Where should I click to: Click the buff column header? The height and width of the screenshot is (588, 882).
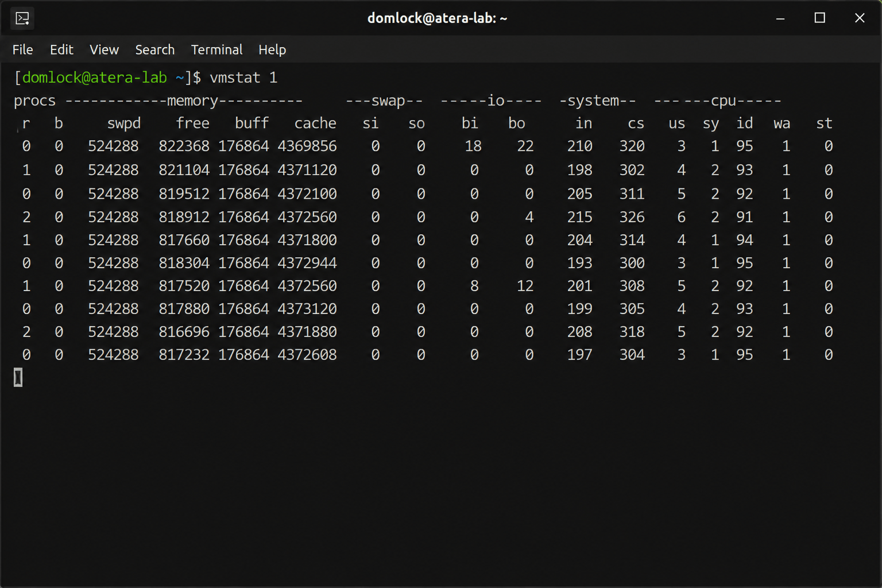252,123
